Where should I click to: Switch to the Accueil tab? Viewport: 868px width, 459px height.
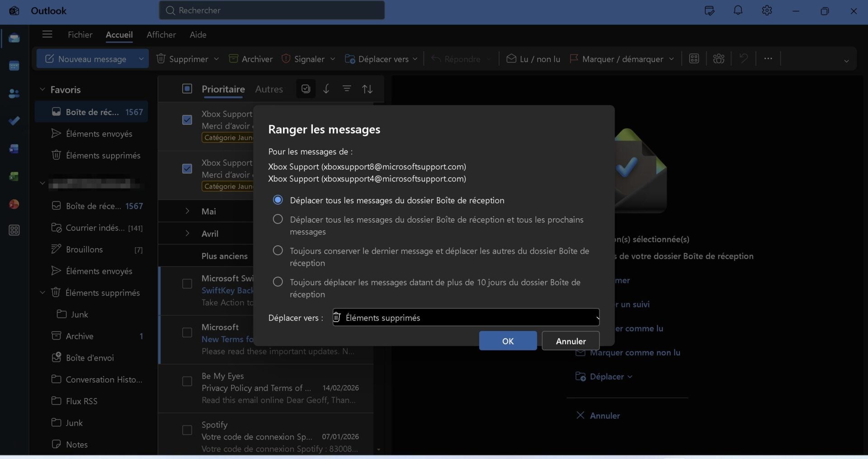119,34
